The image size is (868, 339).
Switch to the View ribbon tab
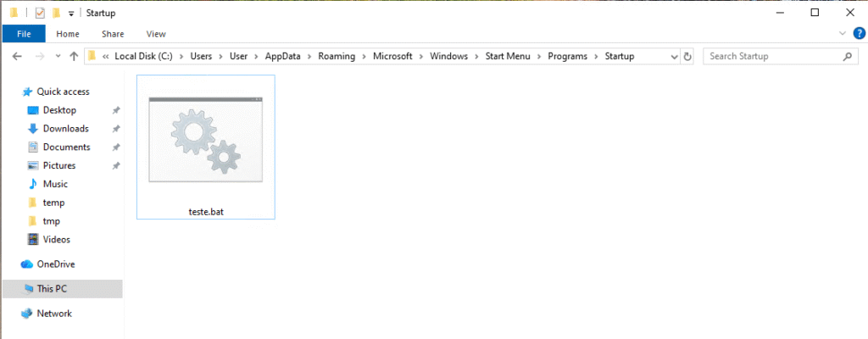(x=156, y=34)
